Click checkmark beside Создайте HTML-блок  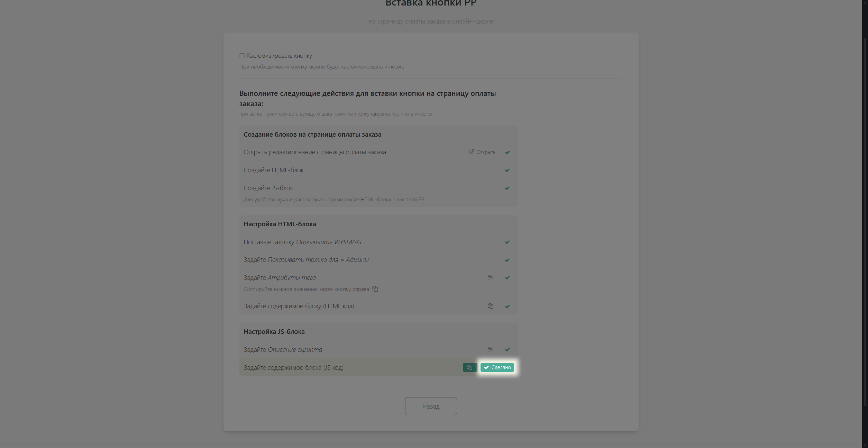pyautogui.click(x=507, y=170)
